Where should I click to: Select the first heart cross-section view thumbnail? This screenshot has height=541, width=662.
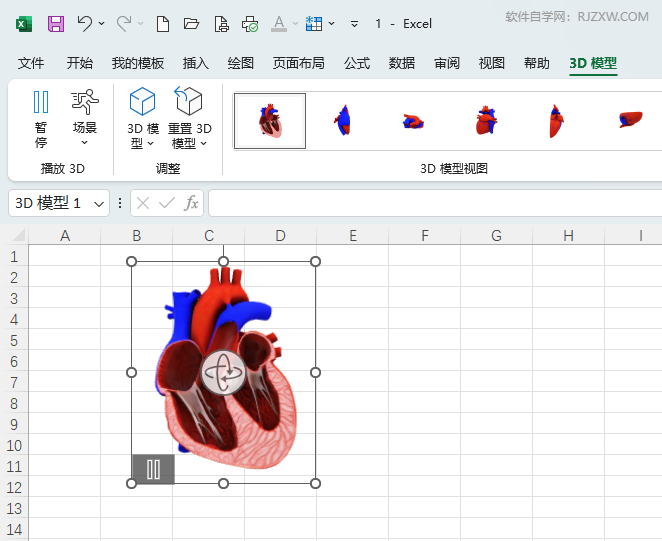tap(270, 120)
